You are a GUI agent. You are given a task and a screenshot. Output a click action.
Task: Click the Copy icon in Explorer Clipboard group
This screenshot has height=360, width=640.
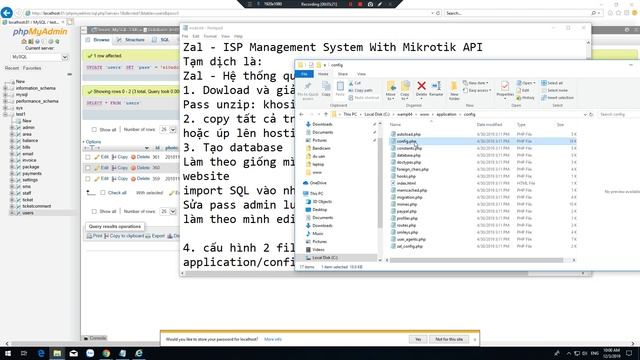click(326, 87)
